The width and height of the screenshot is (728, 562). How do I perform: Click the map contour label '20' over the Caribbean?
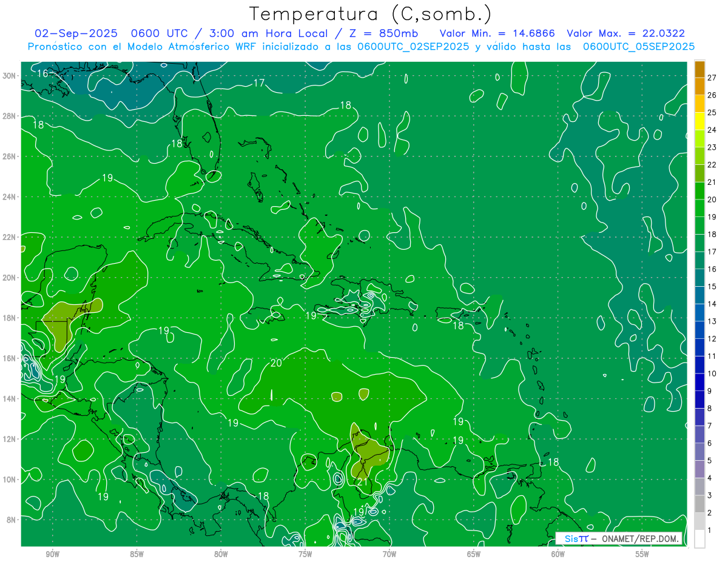pos(276,363)
